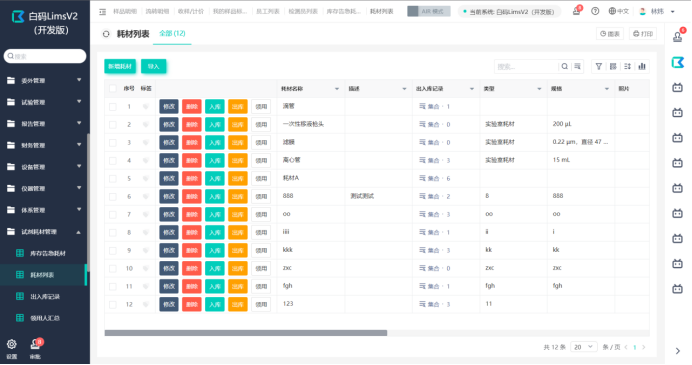Select the 全部 (12) tab
This screenshot has height=365, width=692.
pyautogui.click(x=172, y=34)
